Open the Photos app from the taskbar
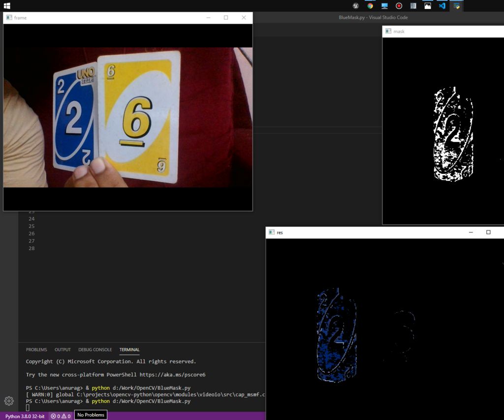This screenshot has height=420, width=504. point(427,6)
